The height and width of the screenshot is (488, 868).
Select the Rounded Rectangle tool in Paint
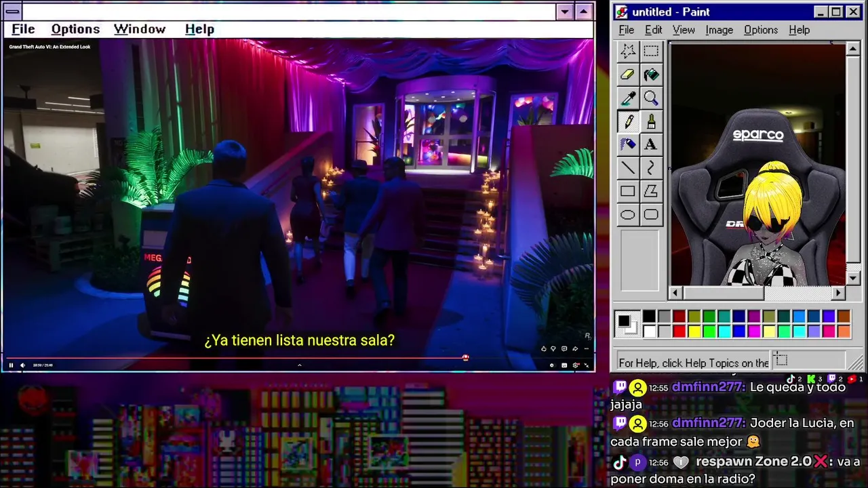point(651,215)
